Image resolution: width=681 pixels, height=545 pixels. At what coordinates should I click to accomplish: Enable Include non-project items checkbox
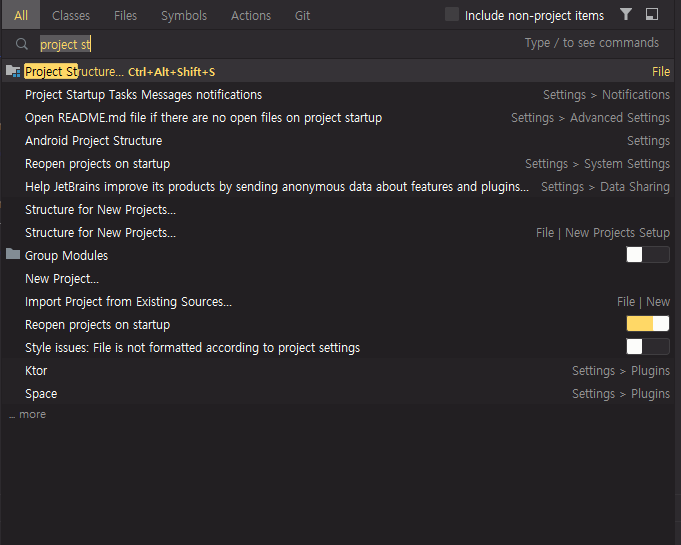coord(452,14)
